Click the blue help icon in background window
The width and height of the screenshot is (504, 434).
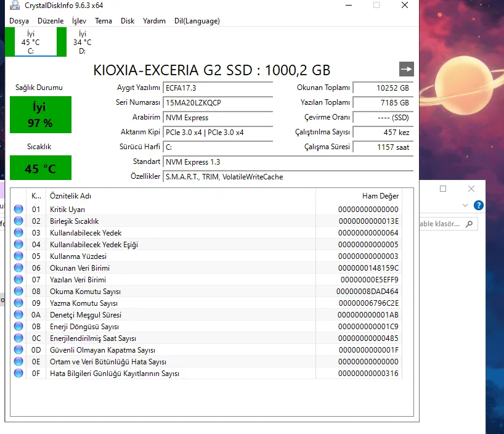tap(478, 205)
